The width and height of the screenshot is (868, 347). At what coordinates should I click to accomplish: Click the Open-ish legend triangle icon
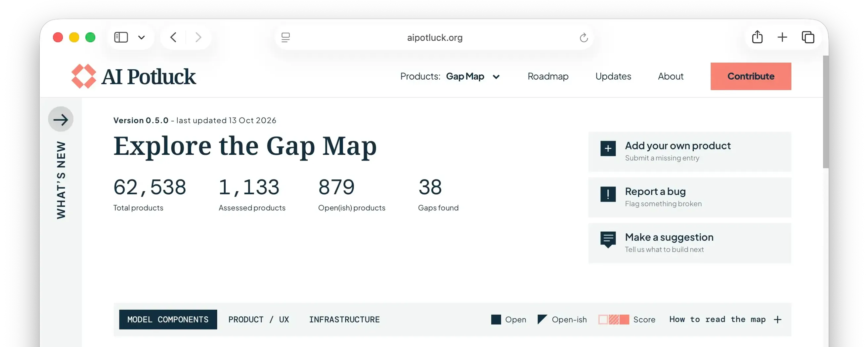[x=542, y=319]
